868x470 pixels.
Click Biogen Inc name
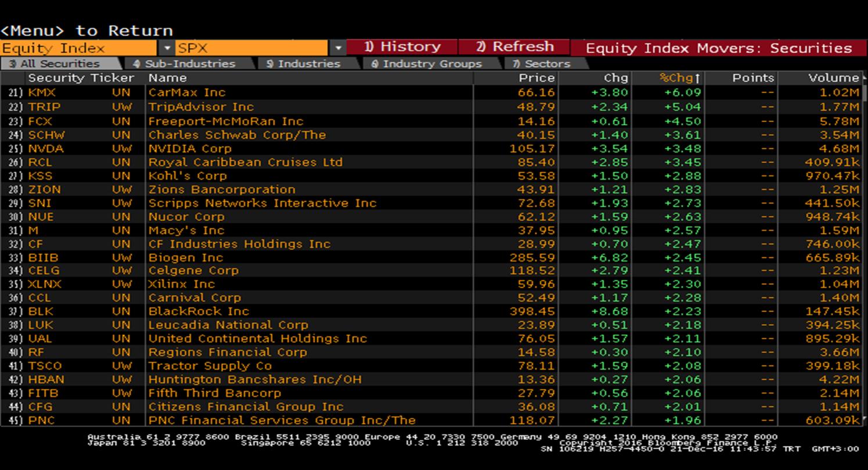tap(186, 257)
